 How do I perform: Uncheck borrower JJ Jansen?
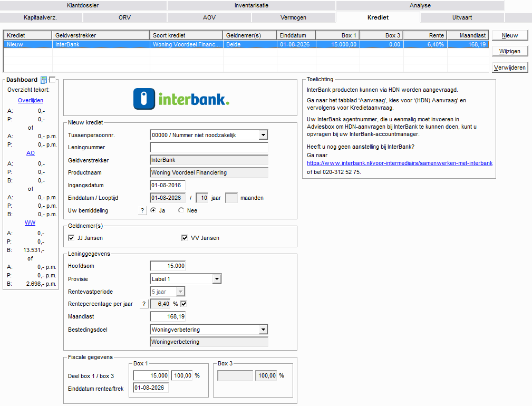point(71,238)
